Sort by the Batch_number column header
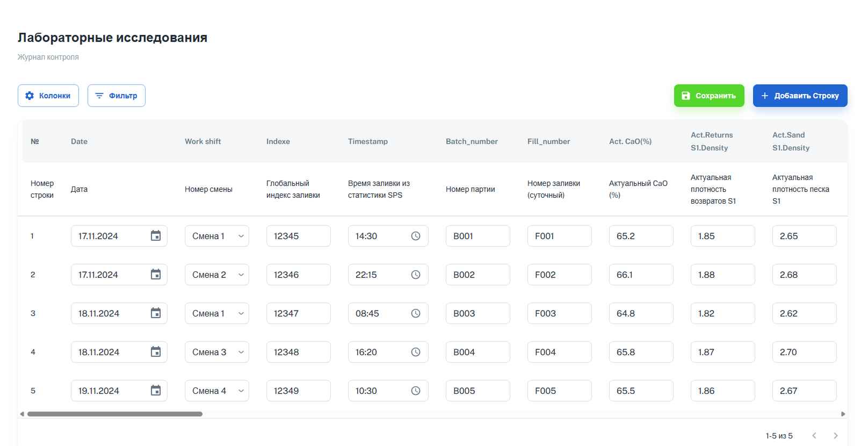The height and width of the screenshot is (446, 868). click(472, 141)
